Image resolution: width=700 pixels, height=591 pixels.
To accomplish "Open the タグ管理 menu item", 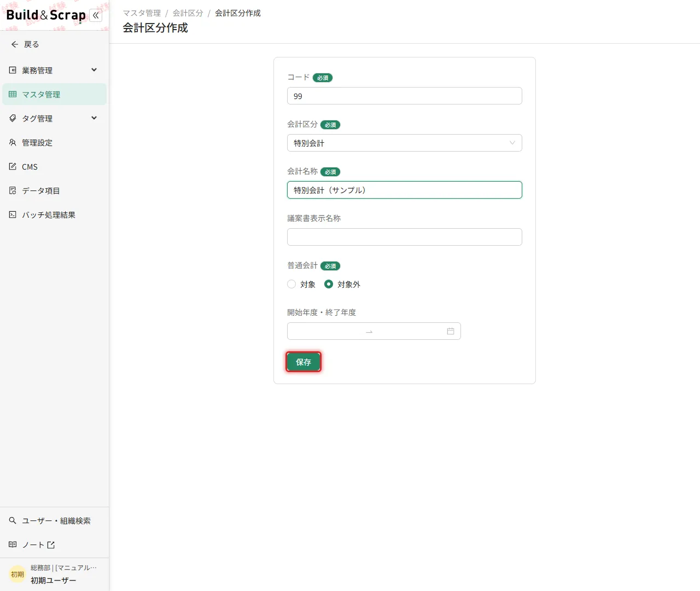I will tap(55, 118).
